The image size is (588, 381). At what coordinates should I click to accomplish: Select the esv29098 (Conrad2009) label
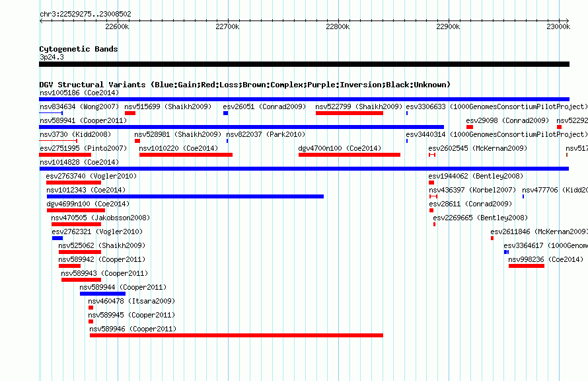[507, 120]
